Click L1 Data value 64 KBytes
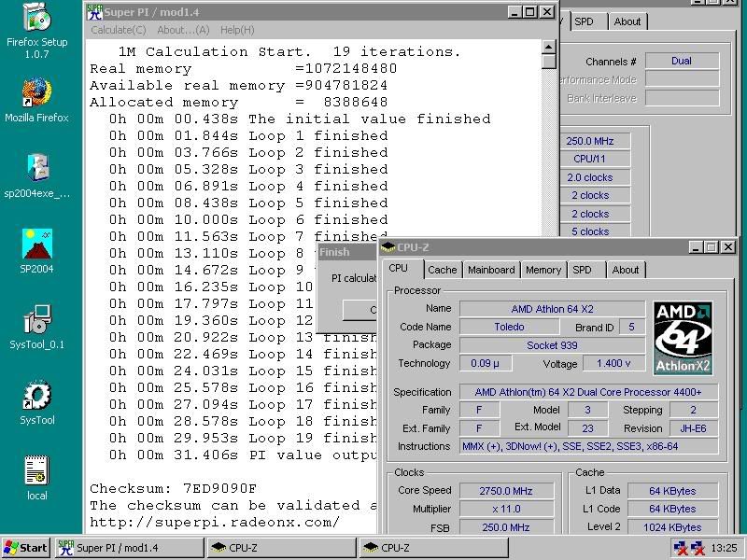The height and width of the screenshot is (560, 747). click(672, 491)
